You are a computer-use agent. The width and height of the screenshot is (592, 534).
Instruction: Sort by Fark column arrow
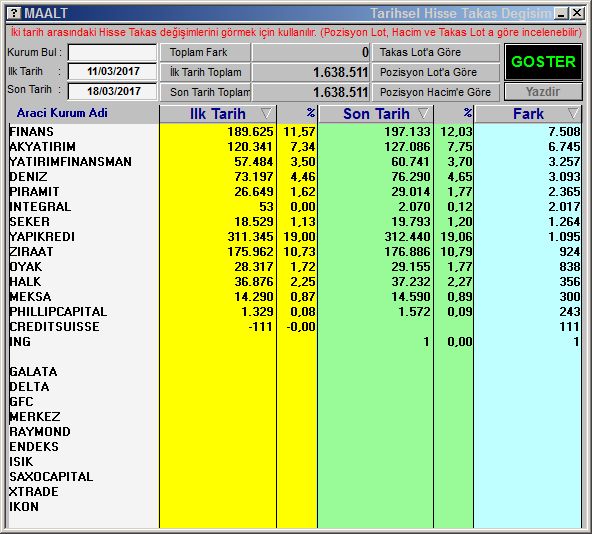coord(573,113)
